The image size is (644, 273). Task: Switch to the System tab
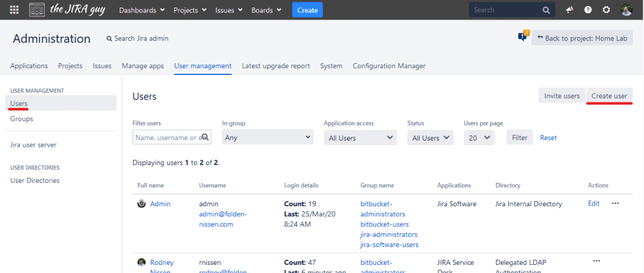331,66
